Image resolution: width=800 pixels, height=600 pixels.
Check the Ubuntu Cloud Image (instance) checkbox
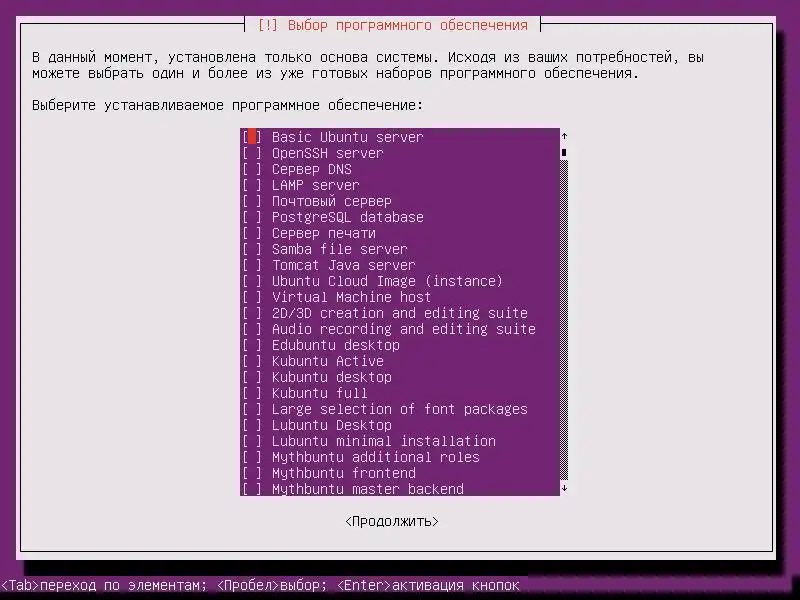click(252, 281)
